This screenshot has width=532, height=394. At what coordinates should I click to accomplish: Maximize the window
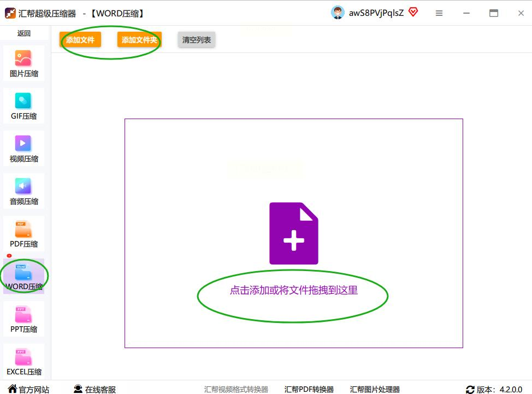[494, 13]
